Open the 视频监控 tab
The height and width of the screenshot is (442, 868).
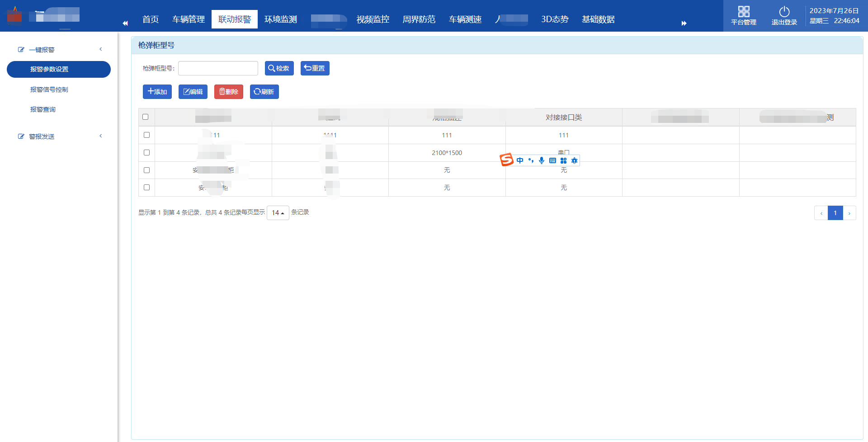coord(373,19)
